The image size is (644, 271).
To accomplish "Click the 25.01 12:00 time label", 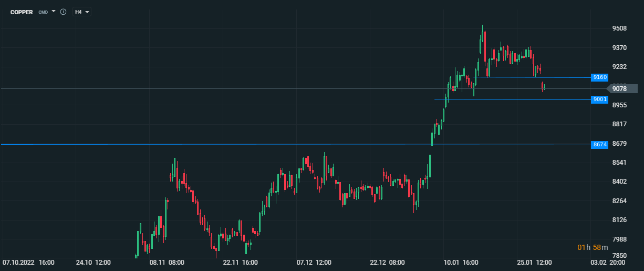I will (x=534, y=262).
